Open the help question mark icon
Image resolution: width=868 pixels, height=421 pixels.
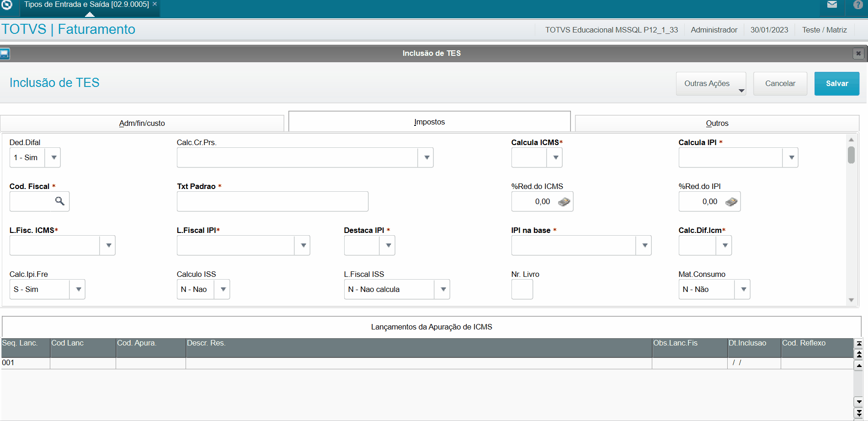pos(858,5)
